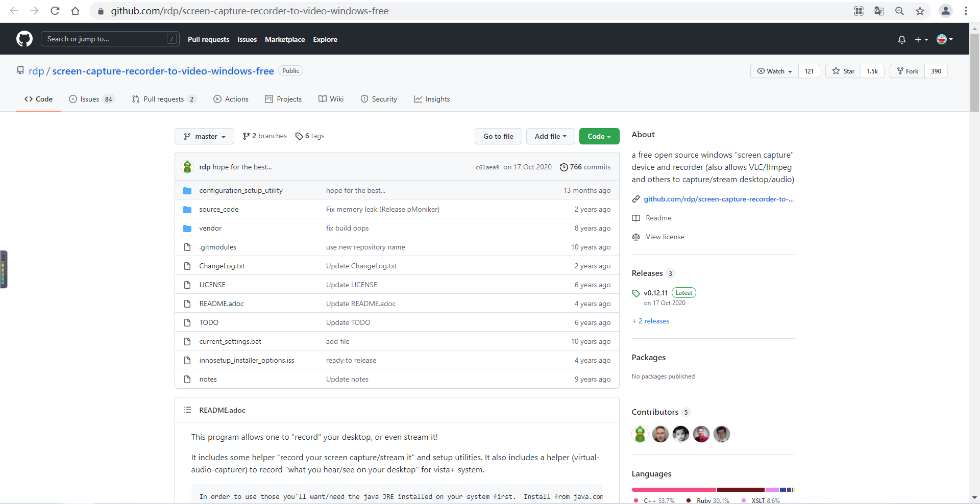Open the View license link
Viewport: 980px width, 504px height.
[x=665, y=237]
